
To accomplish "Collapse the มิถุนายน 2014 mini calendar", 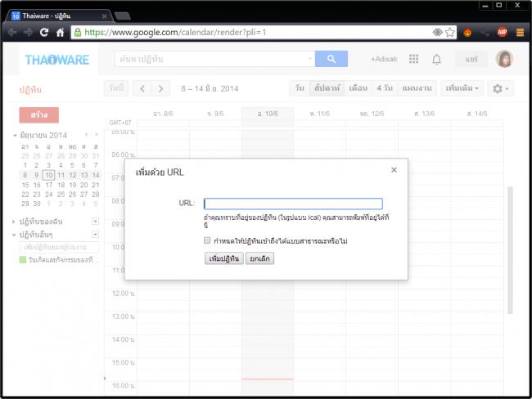I will click(15, 136).
